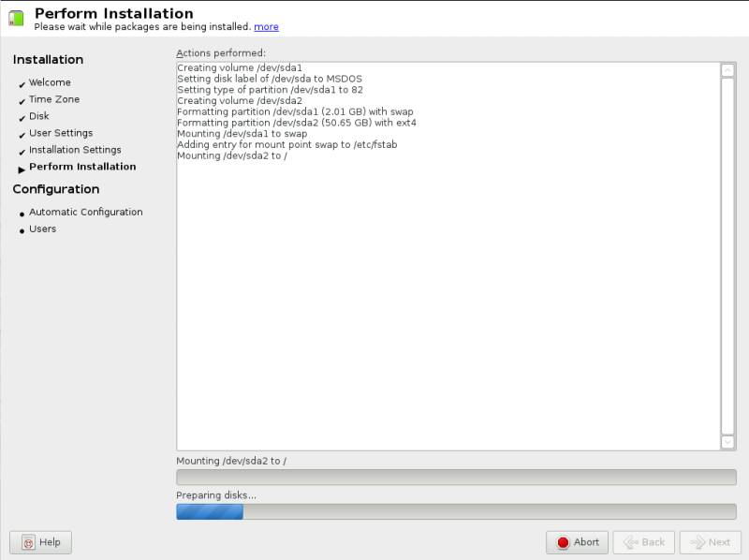Image resolution: width=749 pixels, height=560 pixels.
Task: Select Users step under Configuration
Action: coord(42,228)
